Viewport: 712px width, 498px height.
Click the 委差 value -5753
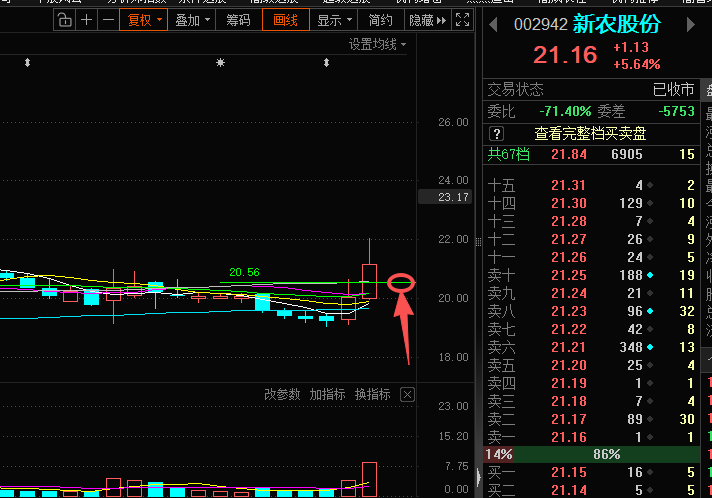[677, 111]
